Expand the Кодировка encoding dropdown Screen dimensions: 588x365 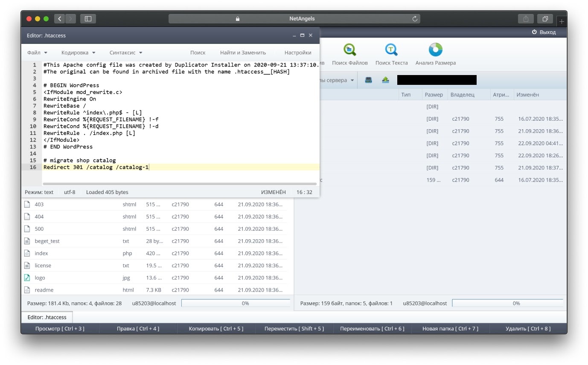pos(78,53)
